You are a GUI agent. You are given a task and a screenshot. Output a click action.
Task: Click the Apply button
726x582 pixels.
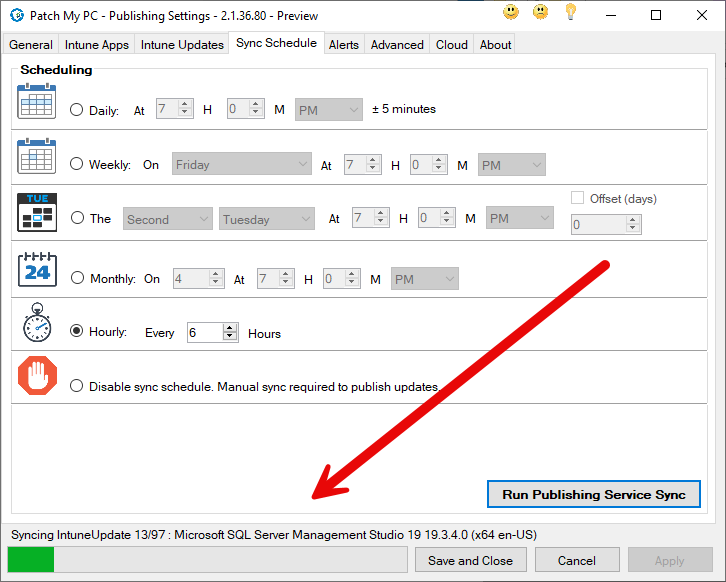[x=670, y=560]
